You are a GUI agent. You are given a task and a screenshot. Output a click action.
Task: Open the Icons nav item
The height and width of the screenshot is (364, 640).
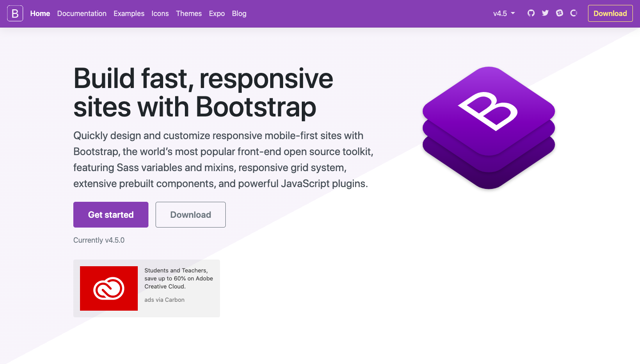coord(160,13)
